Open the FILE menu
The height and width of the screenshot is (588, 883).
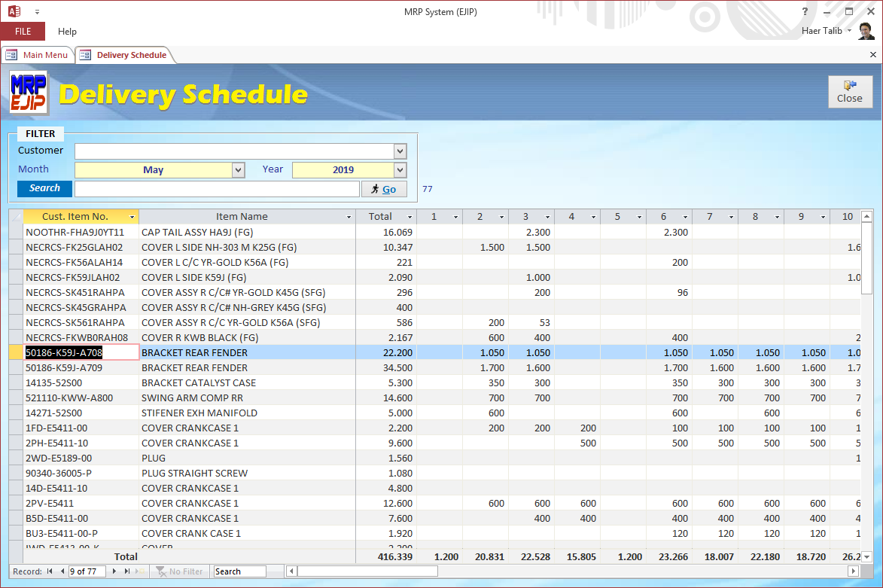23,32
